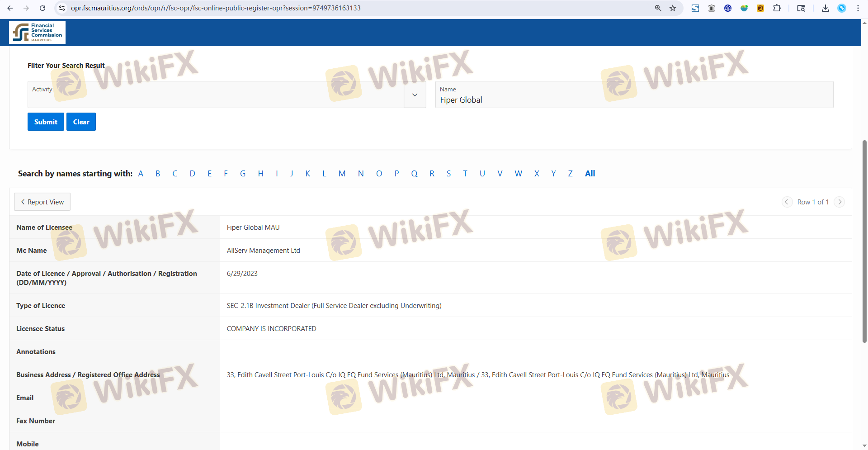Open the Chrome three-dot menu
The image size is (868, 450).
(x=858, y=8)
